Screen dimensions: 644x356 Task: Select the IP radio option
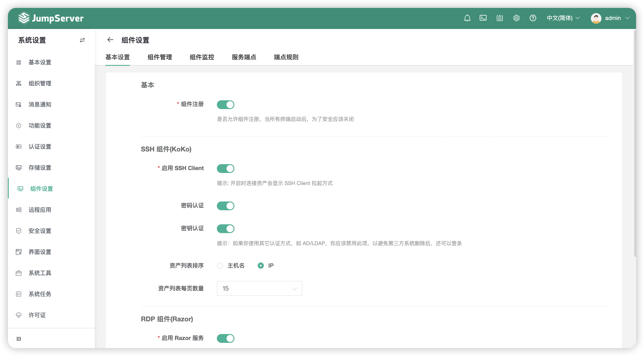(x=266, y=266)
